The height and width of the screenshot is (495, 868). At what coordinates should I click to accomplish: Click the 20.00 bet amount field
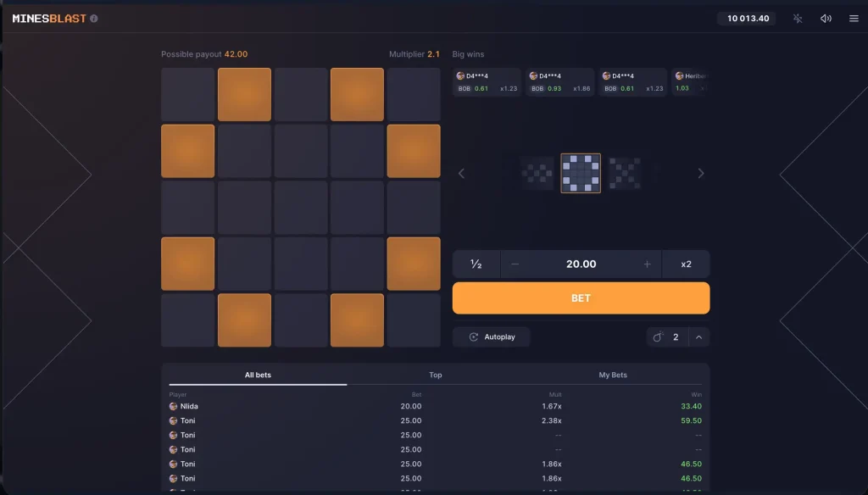[x=581, y=264]
